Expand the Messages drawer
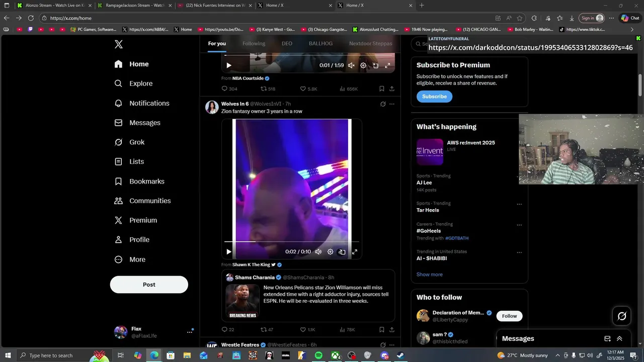 tap(619, 339)
